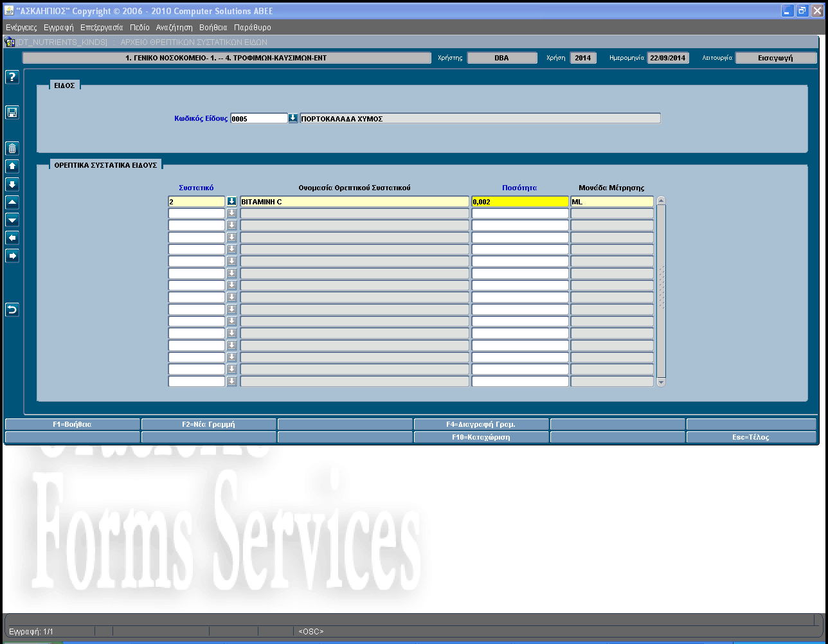Click the floppy disk save icon
Screen dimensions: 828x644
click(12, 112)
